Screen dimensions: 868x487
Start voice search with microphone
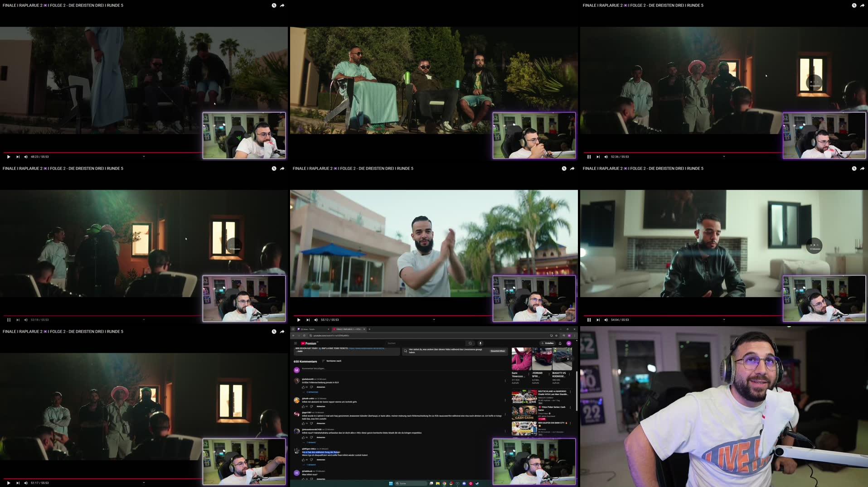(480, 343)
